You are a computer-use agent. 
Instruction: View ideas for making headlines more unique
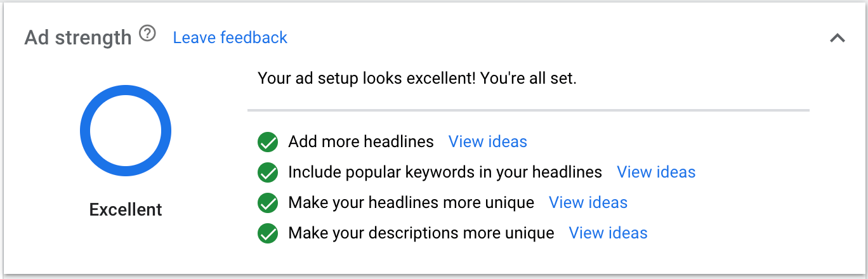[588, 202]
